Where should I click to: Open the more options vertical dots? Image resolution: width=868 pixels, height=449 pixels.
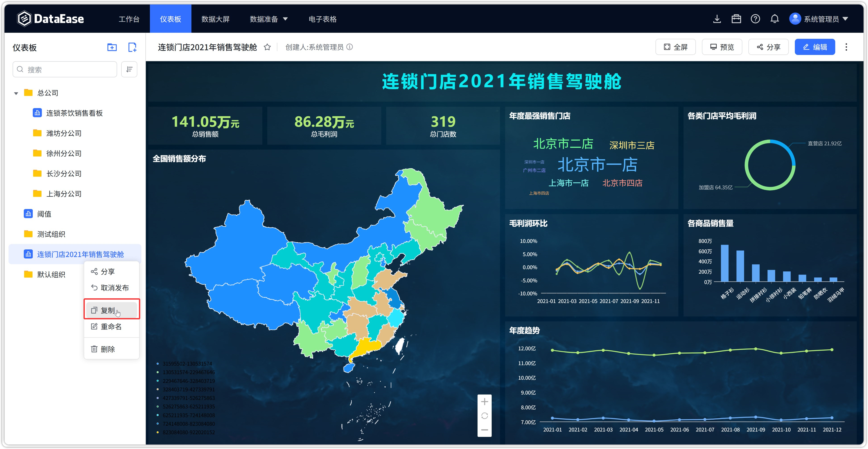(x=846, y=47)
